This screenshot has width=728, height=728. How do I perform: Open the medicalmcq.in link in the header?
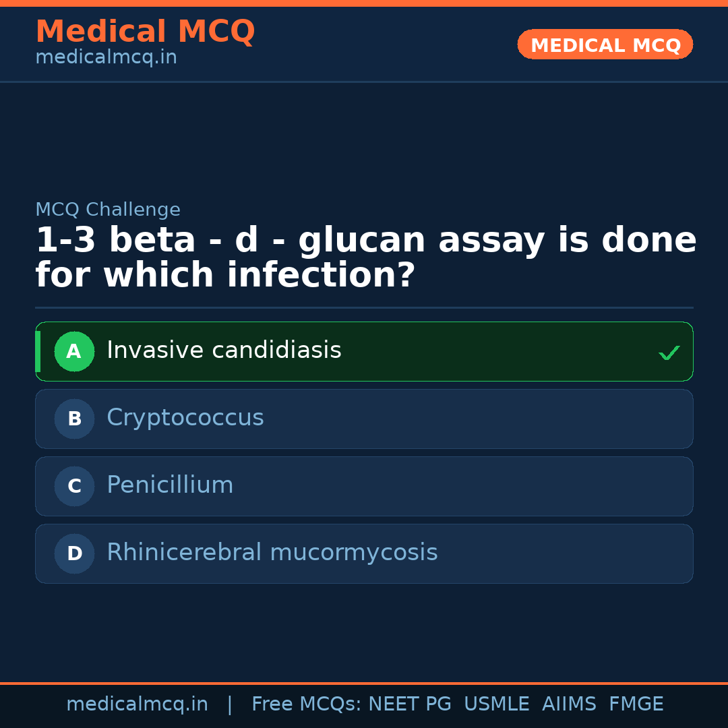[x=106, y=58]
